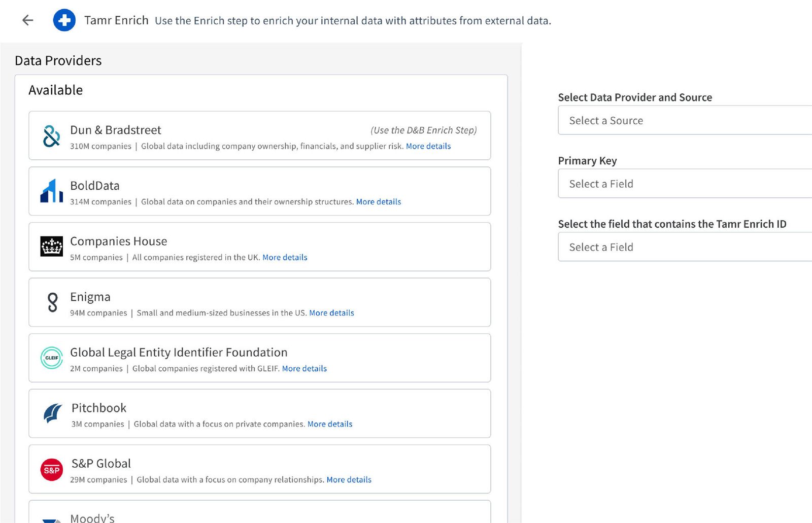Open More details for Pitchbook
The width and height of the screenshot is (812, 523).
coord(330,424)
